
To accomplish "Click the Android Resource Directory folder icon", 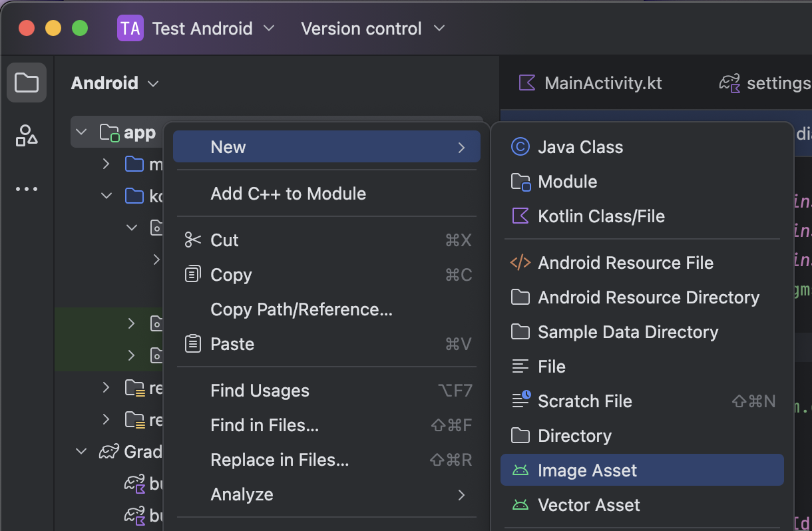I will click(x=520, y=297).
